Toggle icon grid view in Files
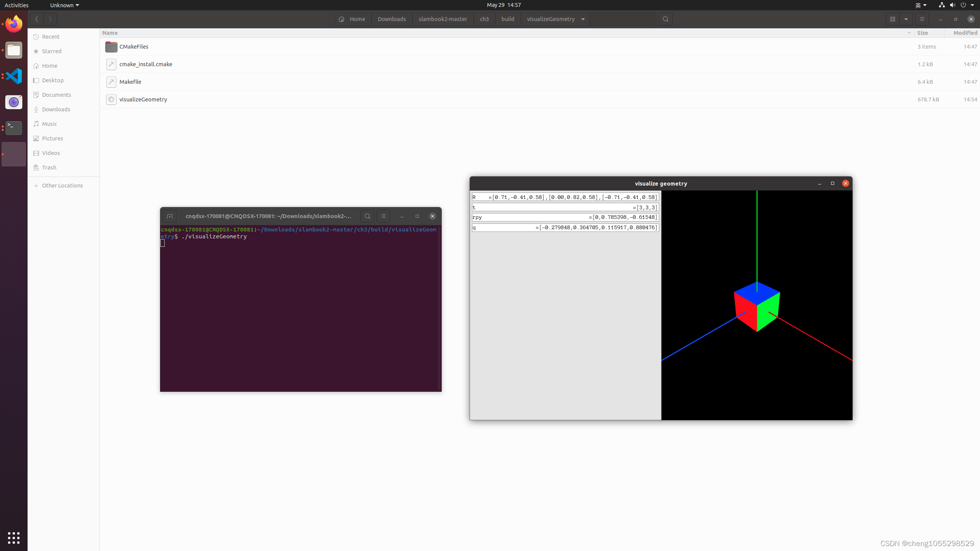980x551 pixels. pyautogui.click(x=892, y=19)
